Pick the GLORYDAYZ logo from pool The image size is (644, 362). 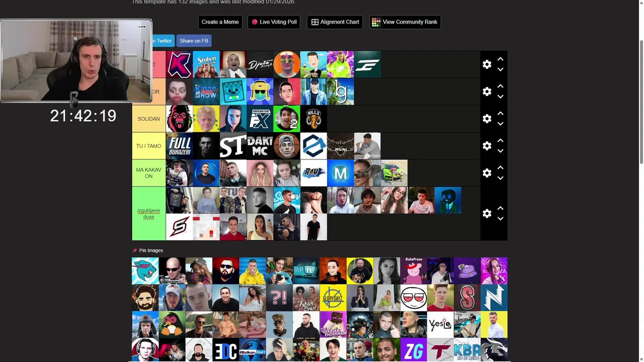coord(333,298)
